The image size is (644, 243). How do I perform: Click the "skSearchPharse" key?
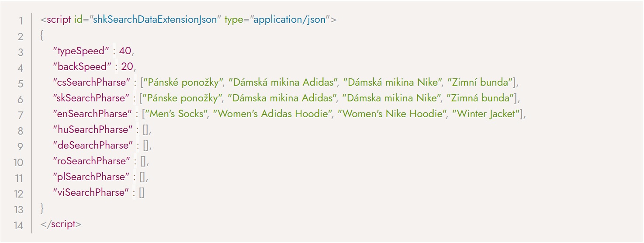click(x=91, y=98)
